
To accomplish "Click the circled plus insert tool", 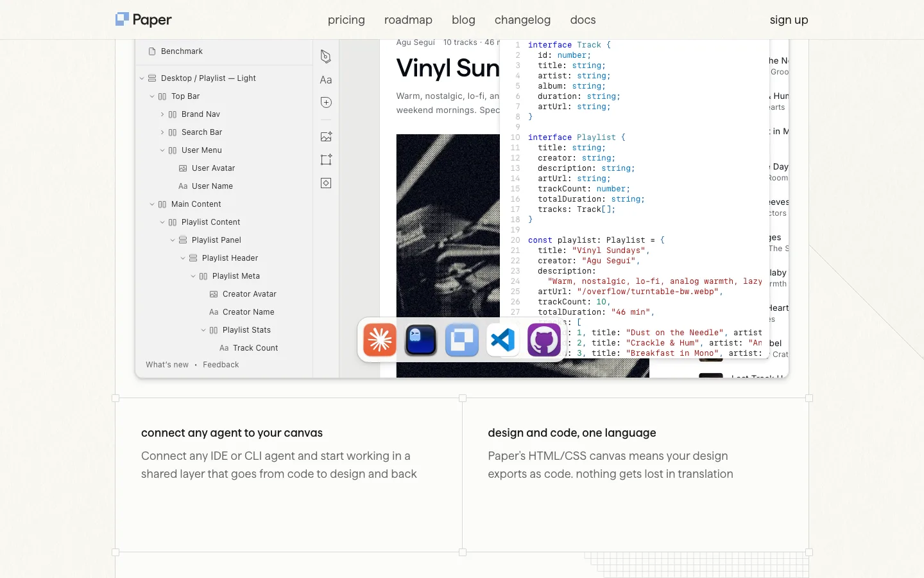I will [326, 102].
